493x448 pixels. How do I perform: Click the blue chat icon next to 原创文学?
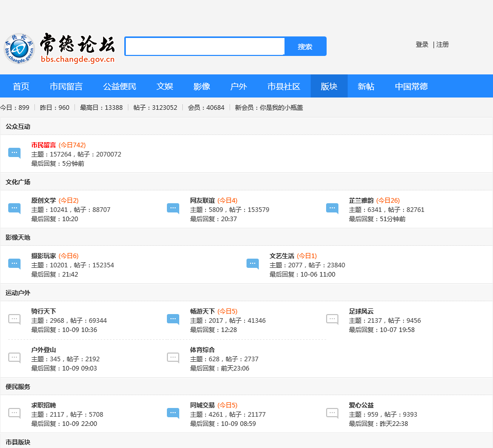coord(14,208)
